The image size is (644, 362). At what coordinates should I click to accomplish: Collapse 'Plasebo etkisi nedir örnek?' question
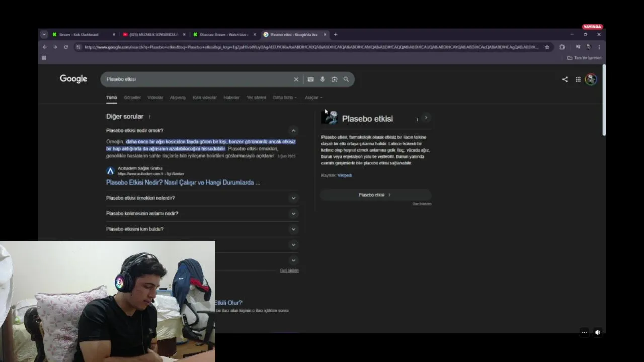[293, 131]
